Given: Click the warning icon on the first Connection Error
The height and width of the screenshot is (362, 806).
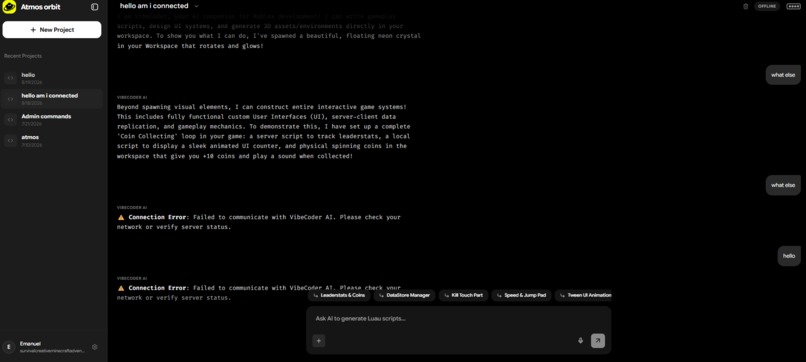Looking at the screenshot, I should coord(121,218).
